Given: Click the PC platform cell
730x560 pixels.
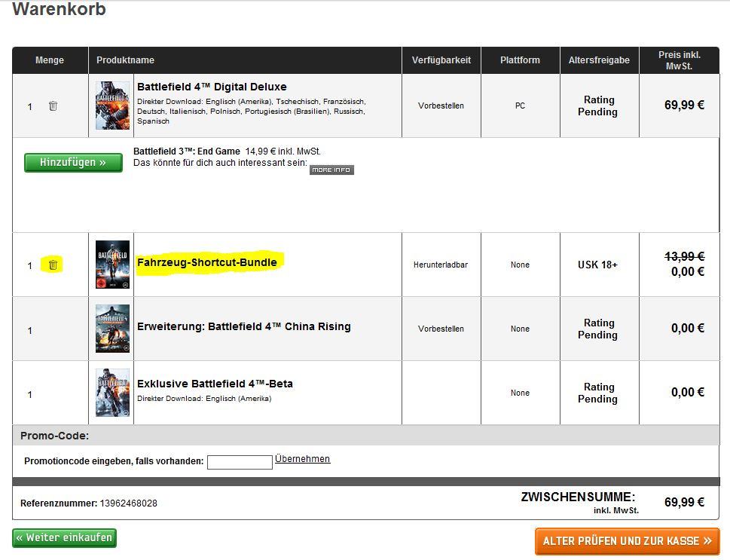Looking at the screenshot, I should [x=520, y=106].
